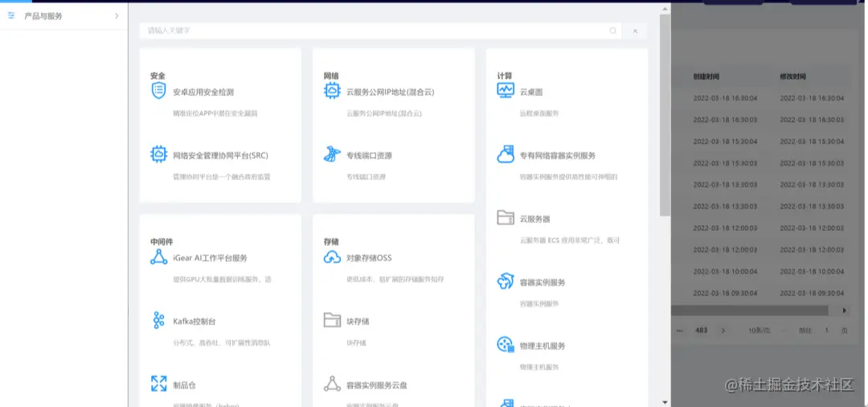Open the 安卓应用安全检测 service link
The height and width of the screenshot is (407, 868).
pos(203,92)
